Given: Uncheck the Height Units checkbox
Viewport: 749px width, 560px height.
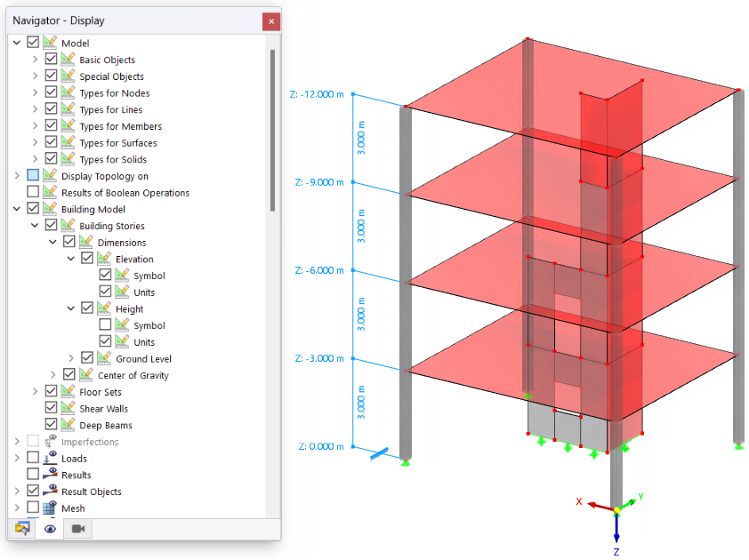Looking at the screenshot, I should [x=105, y=342].
